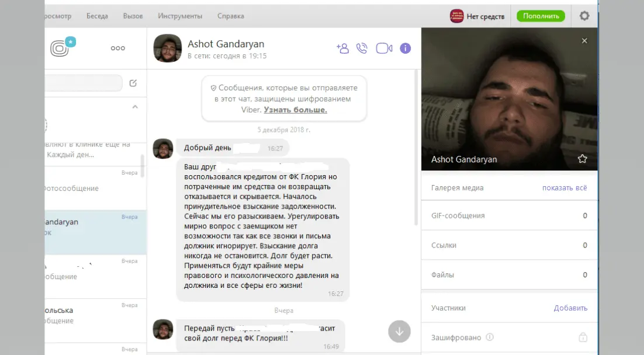Click показать всё in media gallery
Screen dimensions: 644x355
[x=565, y=188]
